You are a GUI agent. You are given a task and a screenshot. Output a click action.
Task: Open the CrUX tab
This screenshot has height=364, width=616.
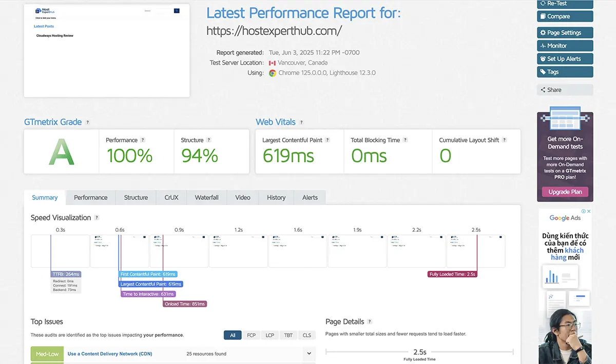pos(171,197)
